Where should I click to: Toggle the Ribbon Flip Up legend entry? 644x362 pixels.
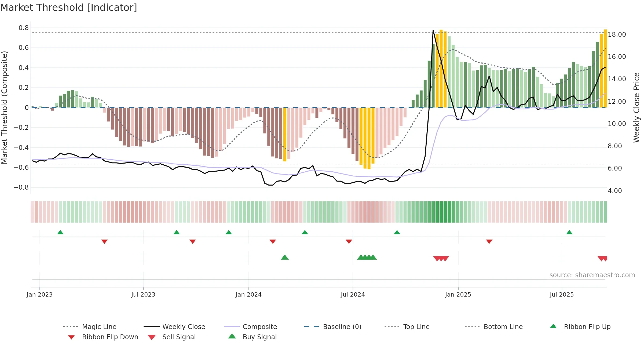click(x=580, y=327)
